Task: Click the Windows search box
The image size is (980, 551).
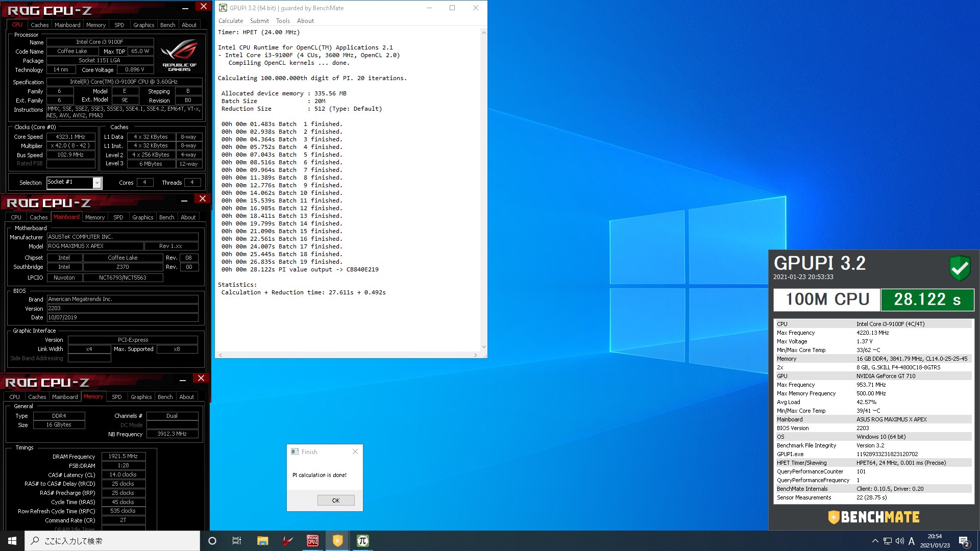Action: coord(112,541)
